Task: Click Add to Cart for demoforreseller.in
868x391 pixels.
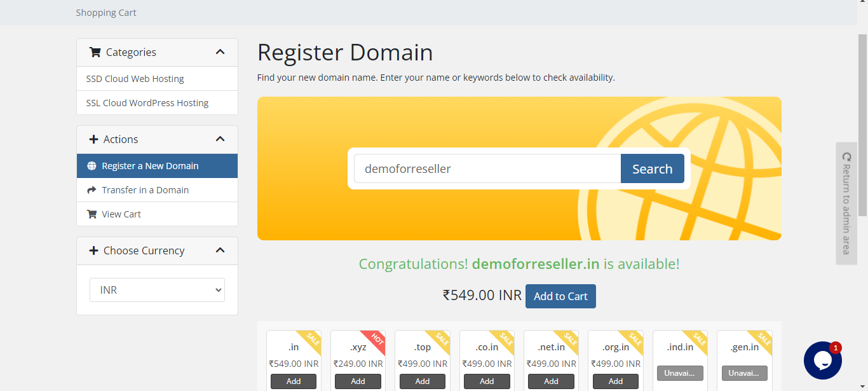Action: coord(560,296)
